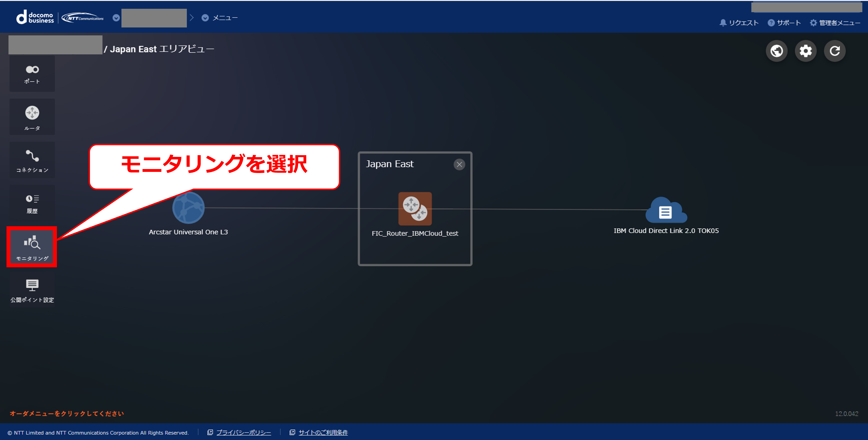Open the ルータ (Router) sidebar menu
This screenshot has height=440, width=868.
(32, 117)
